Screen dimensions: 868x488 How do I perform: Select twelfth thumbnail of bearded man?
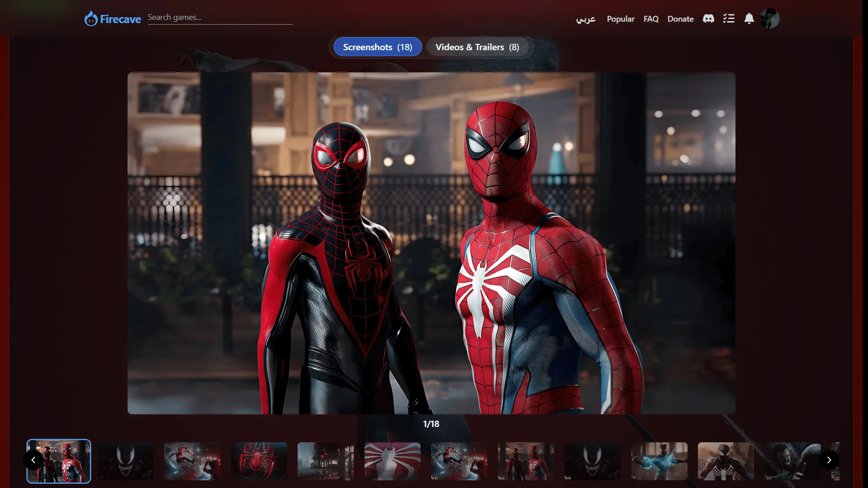(793, 461)
